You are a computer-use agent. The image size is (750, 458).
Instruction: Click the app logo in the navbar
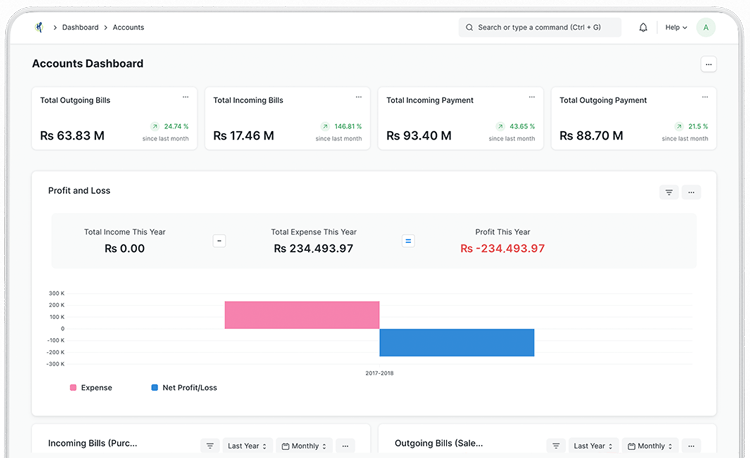38,28
